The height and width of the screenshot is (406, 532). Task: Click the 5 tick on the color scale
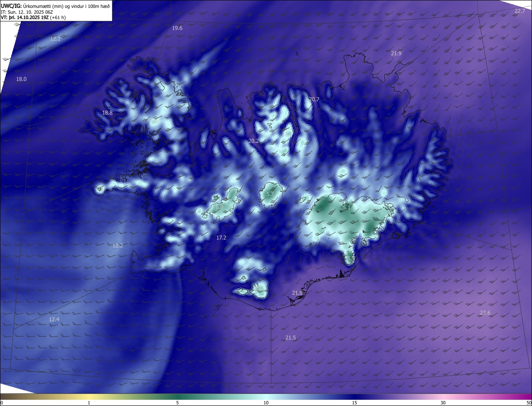pyautogui.click(x=177, y=403)
